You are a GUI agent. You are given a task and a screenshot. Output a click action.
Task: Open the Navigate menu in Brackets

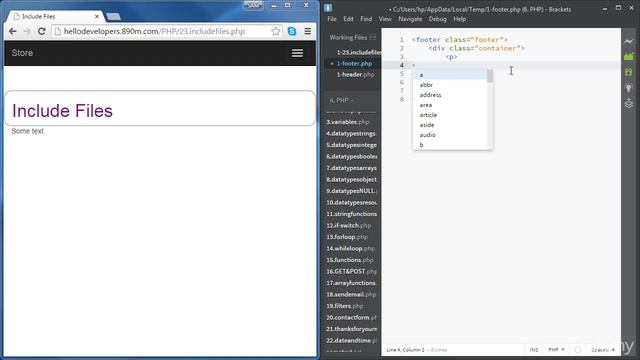410,19
